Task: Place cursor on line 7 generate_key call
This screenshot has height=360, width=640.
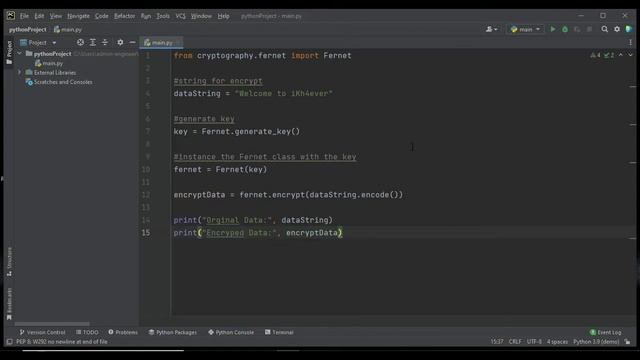Action: tap(267, 131)
